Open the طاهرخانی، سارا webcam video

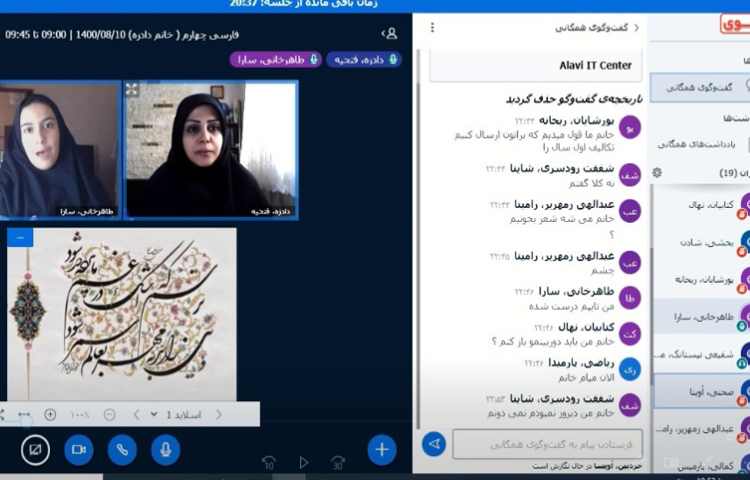point(60,150)
